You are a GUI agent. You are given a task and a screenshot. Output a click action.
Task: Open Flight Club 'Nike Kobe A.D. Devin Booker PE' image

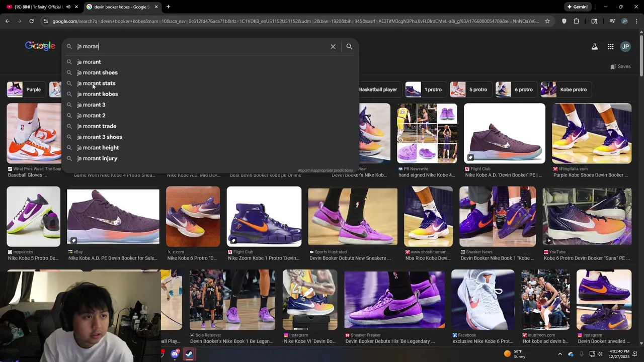pyautogui.click(x=504, y=133)
